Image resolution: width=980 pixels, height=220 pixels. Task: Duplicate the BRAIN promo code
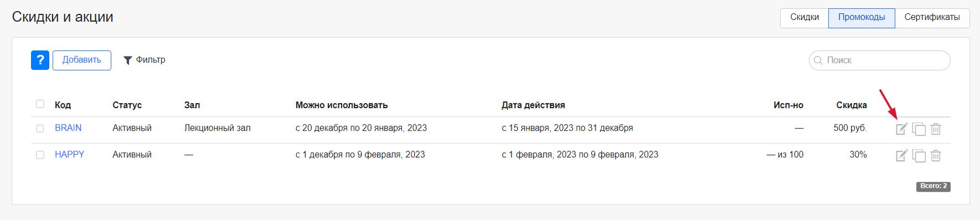(919, 129)
